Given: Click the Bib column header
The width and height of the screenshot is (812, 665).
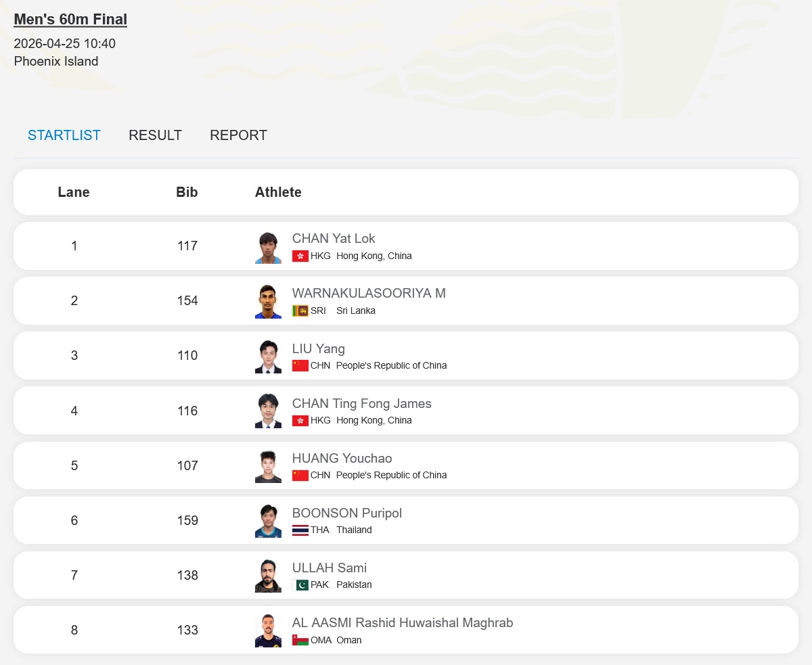Looking at the screenshot, I should [187, 192].
